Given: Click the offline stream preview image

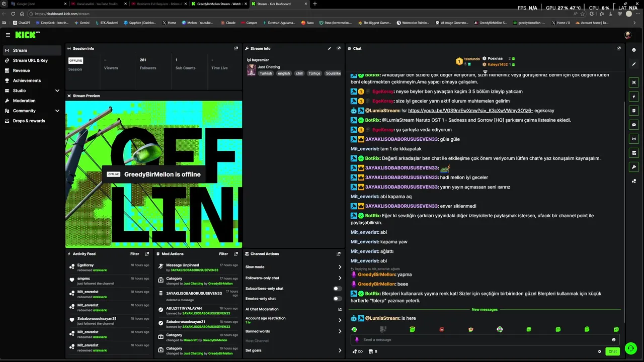Looking at the screenshot, I should [x=154, y=174].
